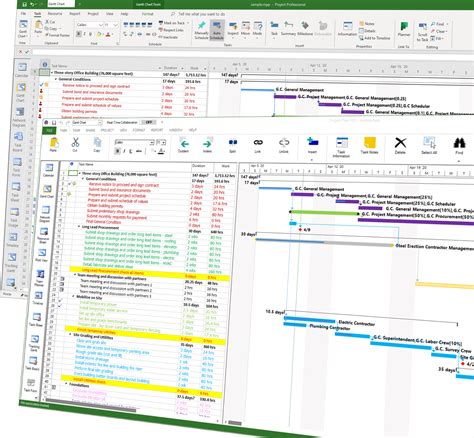Click Summary icon in Project Professional ribbon
The width and height of the screenshot is (474, 438).
[x=288, y=28]
